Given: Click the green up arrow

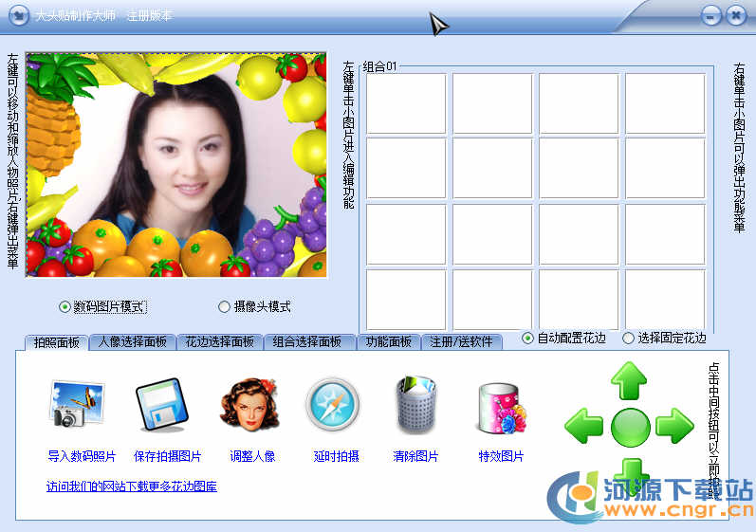Looking at the screenshot, I should coord(629,380).
